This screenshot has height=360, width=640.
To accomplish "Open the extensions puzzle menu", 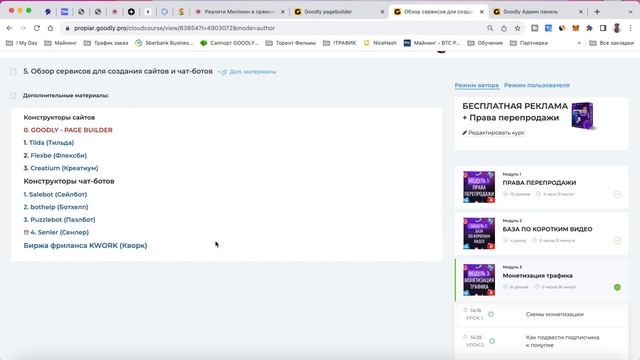I will click(x=589, y=28).
